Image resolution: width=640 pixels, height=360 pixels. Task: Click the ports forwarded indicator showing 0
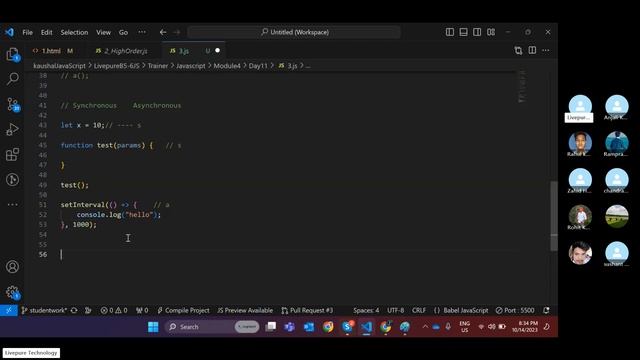[142, 311]
